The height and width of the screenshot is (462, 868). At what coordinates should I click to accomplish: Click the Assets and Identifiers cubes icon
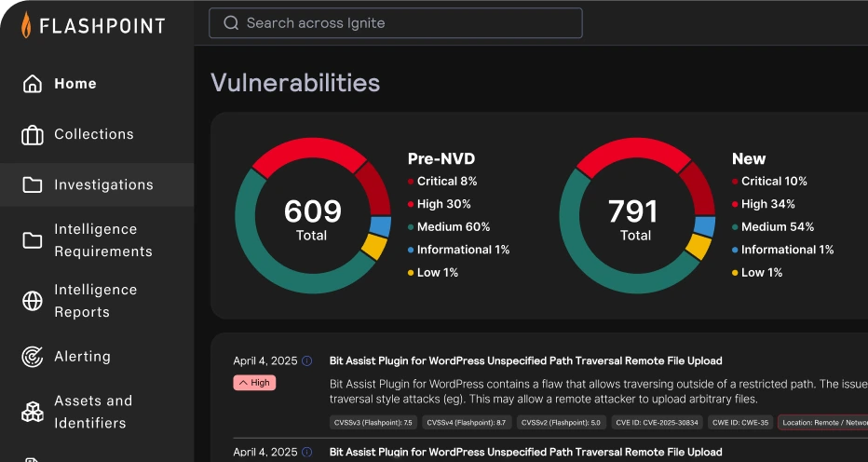click(x=32, y=412)
